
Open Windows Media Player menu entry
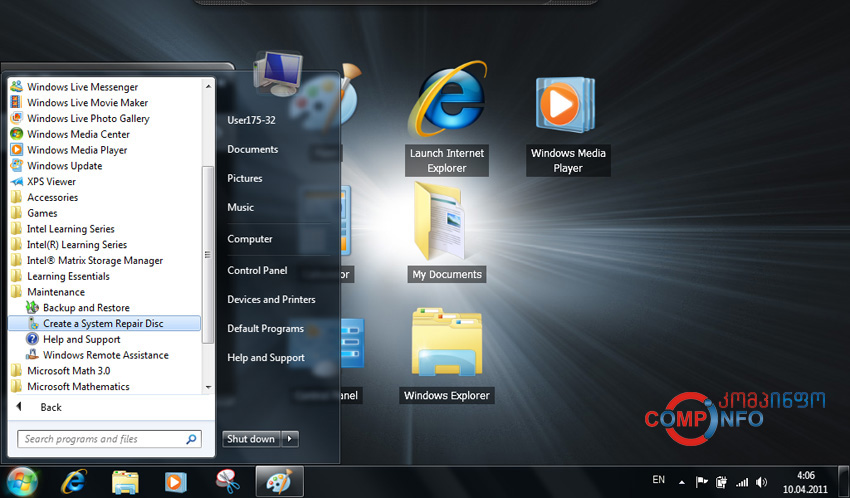click(x=77, y=150)
